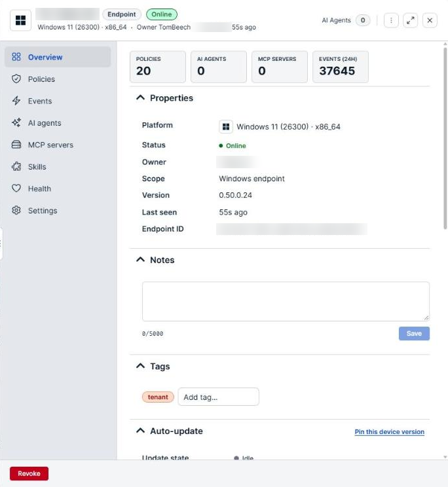The height and width of the screenshot is (487, 448).
Task: Save the endpoint notes
Action: [414, 333]
